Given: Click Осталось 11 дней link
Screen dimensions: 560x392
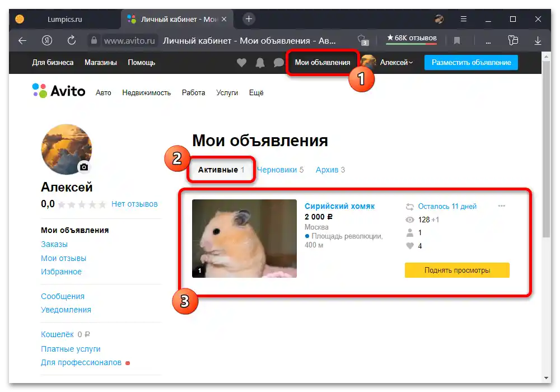Looking at the screenshot, I should (x=447, y=206).
